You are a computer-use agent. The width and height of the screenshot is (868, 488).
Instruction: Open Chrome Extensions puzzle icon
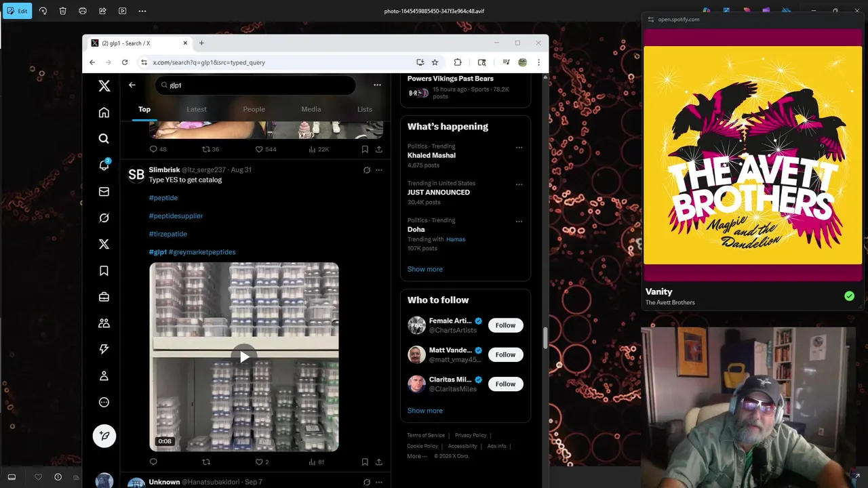click(458, 62)
